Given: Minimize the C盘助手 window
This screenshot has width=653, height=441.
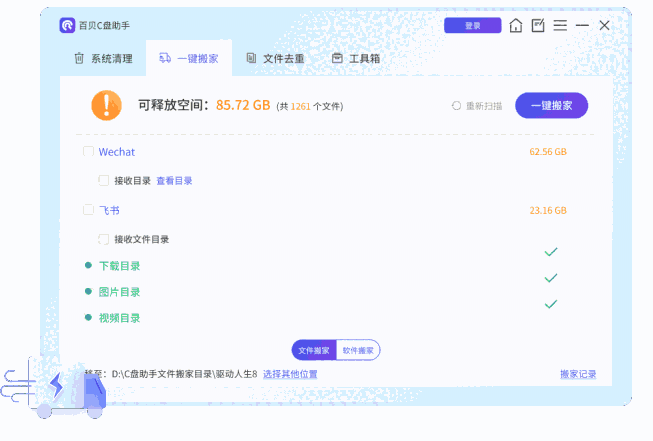Looking at the screenshot, I should [x=582, y=25].
